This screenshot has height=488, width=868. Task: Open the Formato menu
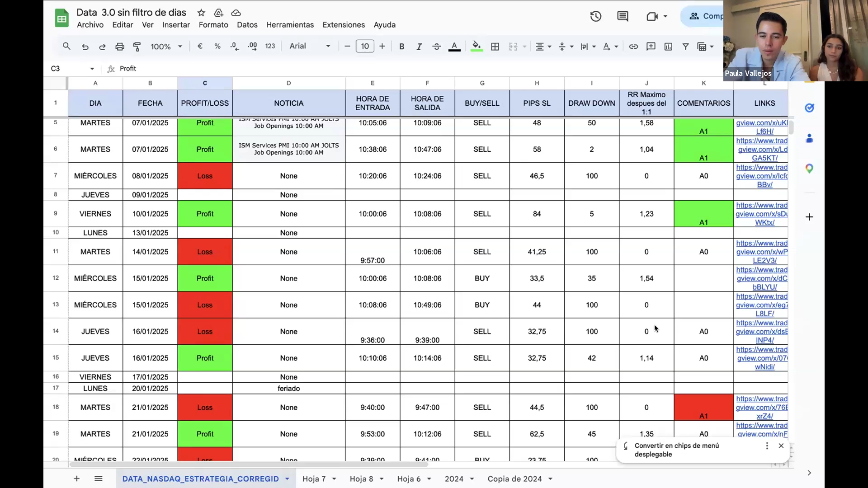coord(213,25)
